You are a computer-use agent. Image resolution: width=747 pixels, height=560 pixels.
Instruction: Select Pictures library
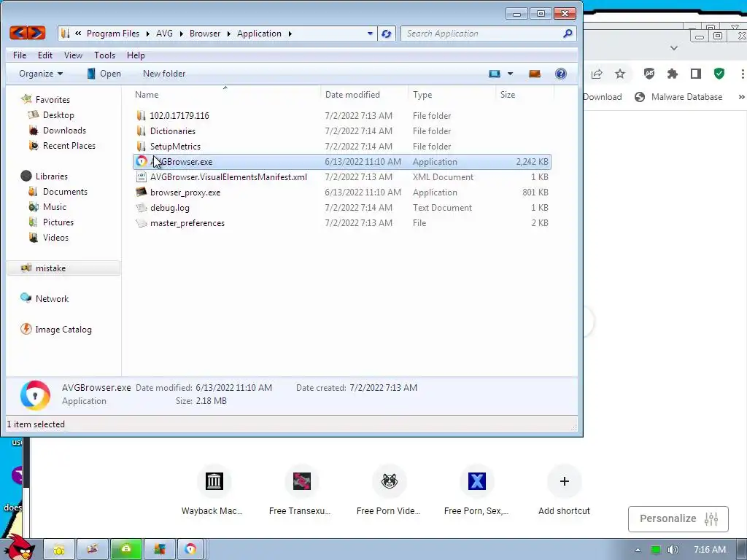pos(58,222)
